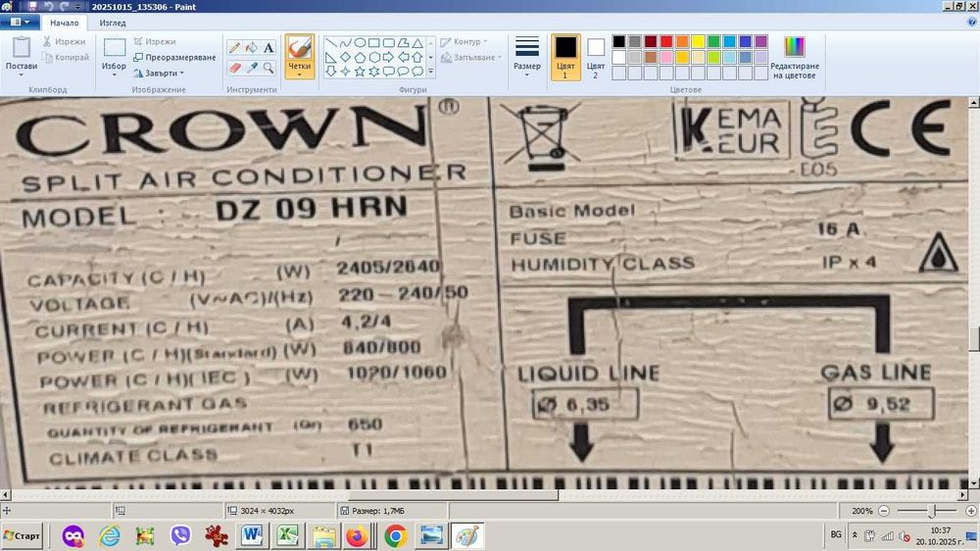Open the Paint application menu button
Screen dimensions: 980x551
pyautogui.click(x=20, y=23)
